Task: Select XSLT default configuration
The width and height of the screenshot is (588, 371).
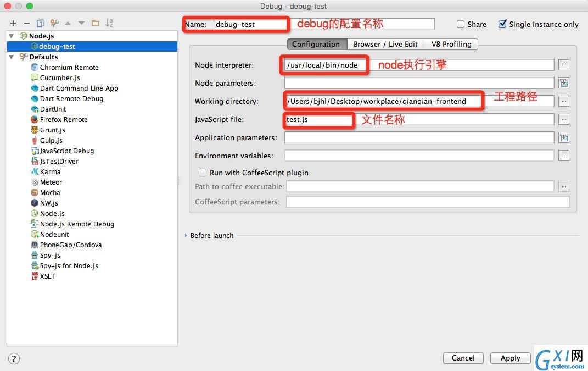Action: coord(47,276)
